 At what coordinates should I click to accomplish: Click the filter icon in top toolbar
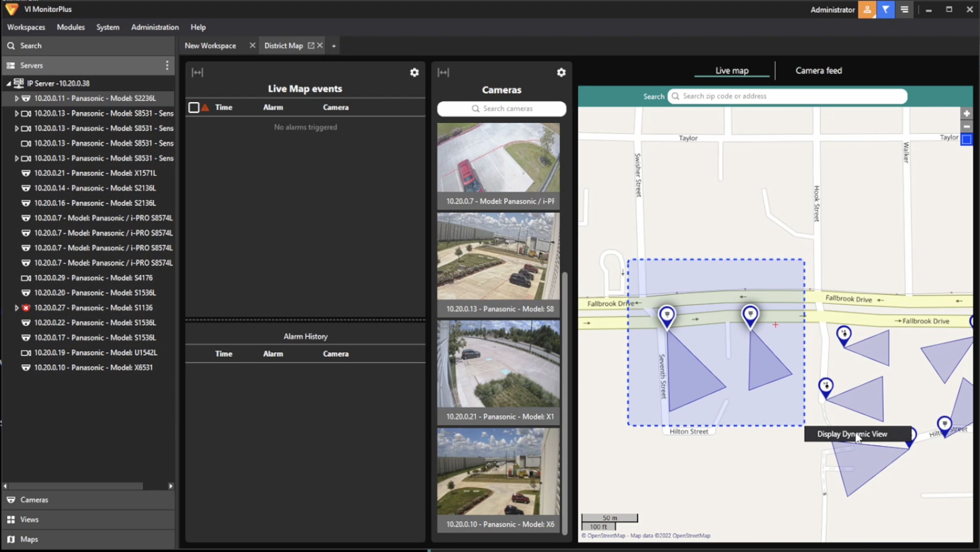click(x=887, y=9)
